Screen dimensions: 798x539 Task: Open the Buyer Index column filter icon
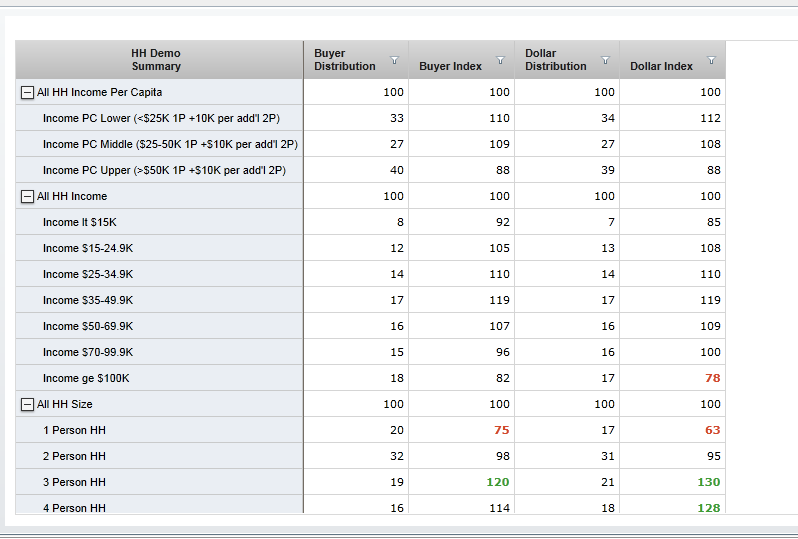click(500, 60)
